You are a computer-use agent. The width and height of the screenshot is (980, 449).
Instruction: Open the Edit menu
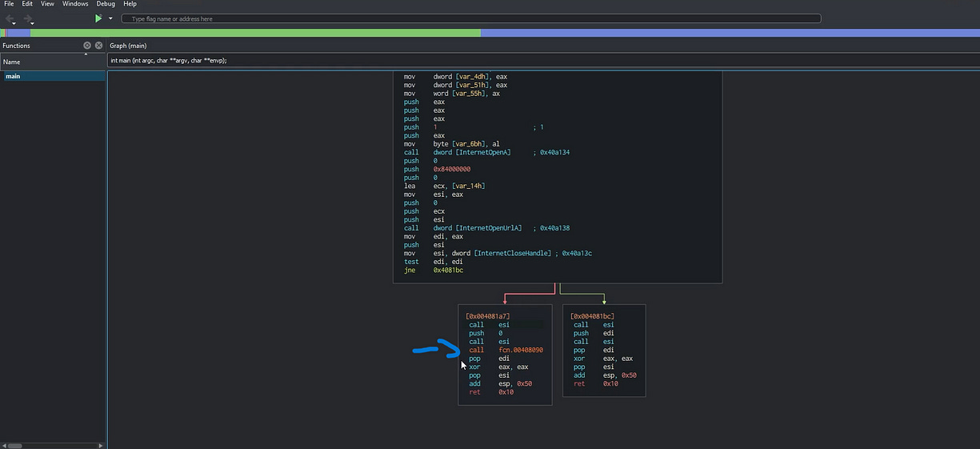click(x=27, y=4)
